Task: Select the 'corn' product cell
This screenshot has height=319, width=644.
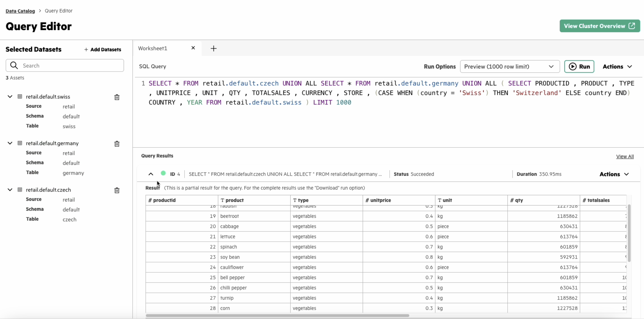Action: [x=254, y=308]
